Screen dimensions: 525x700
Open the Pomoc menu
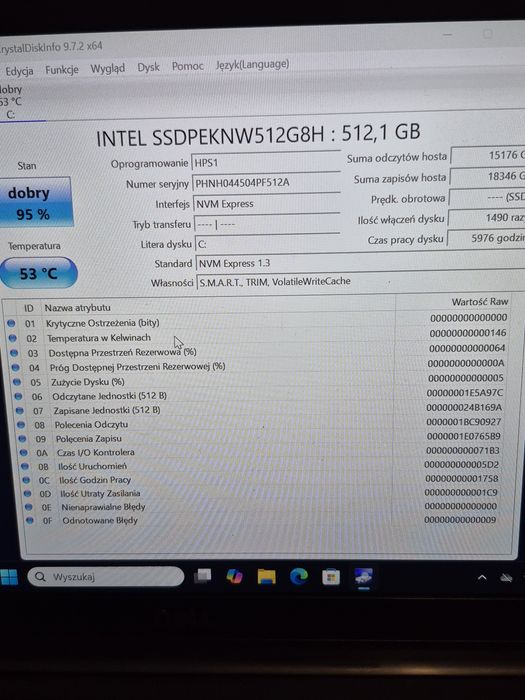point(188,66)
